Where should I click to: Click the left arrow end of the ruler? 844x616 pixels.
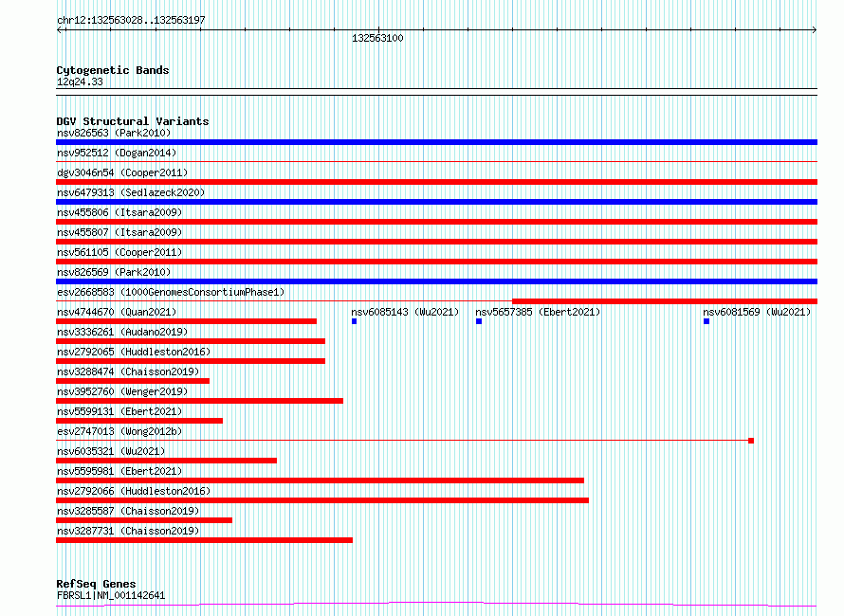pos(59,30)
